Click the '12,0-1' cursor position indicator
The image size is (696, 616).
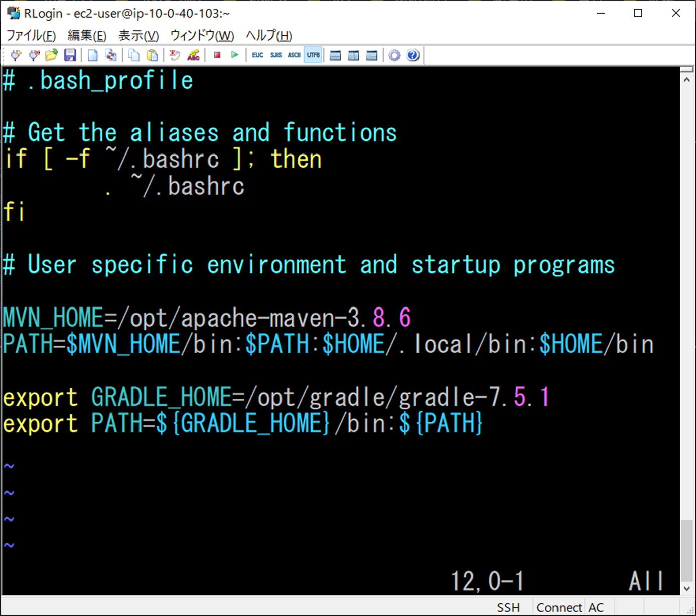487,581
